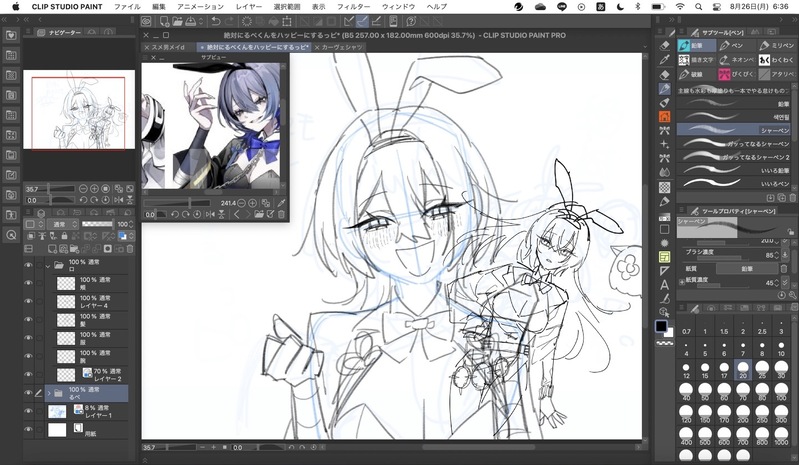Select the ペン sub tool group

(x=736, y=46)
